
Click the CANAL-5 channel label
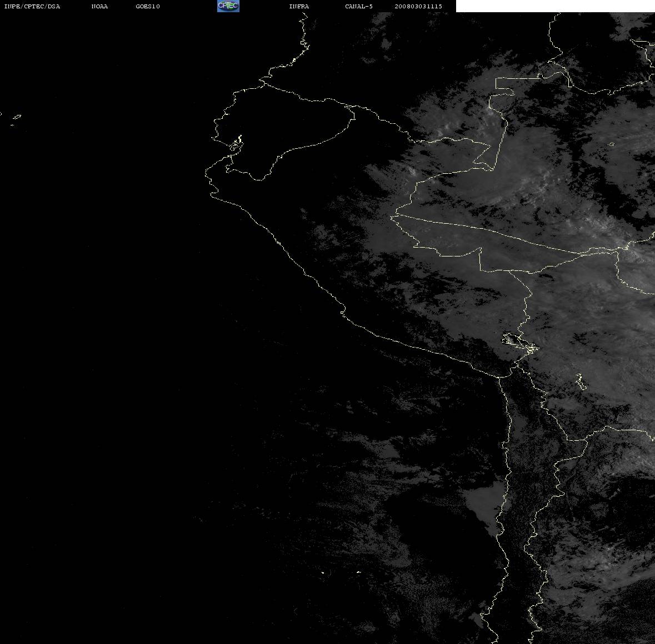(x=358, y=6)
